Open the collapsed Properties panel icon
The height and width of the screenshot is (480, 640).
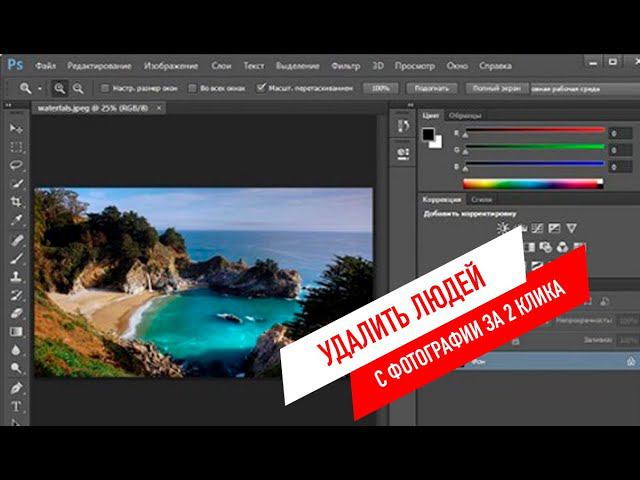click(403, 153)
